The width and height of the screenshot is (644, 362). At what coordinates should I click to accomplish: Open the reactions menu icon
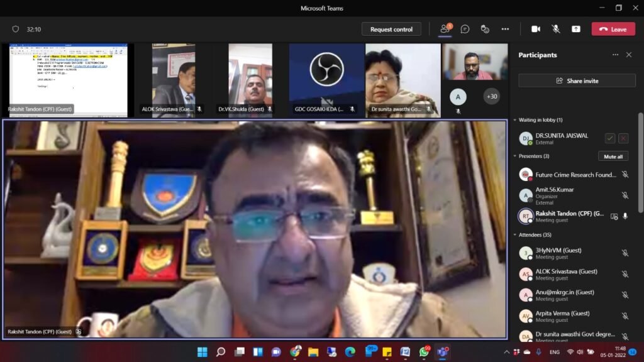tap(485, 29)
